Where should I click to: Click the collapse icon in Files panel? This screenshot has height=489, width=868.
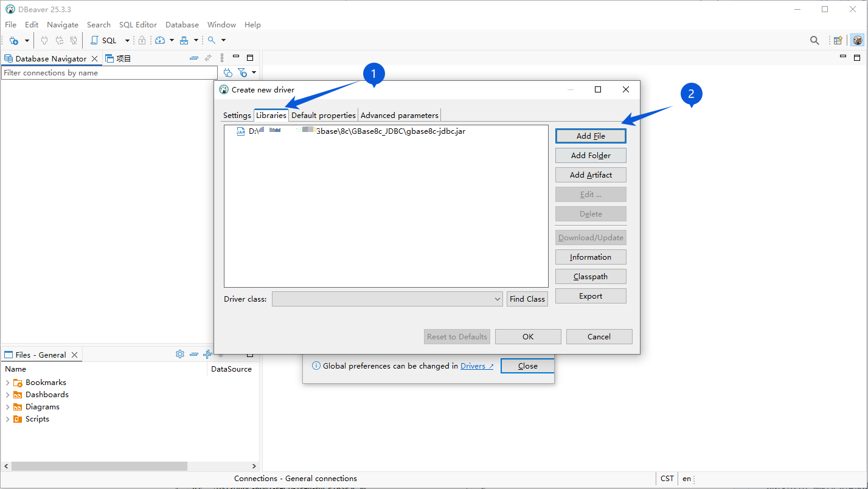tap(194, 354)
